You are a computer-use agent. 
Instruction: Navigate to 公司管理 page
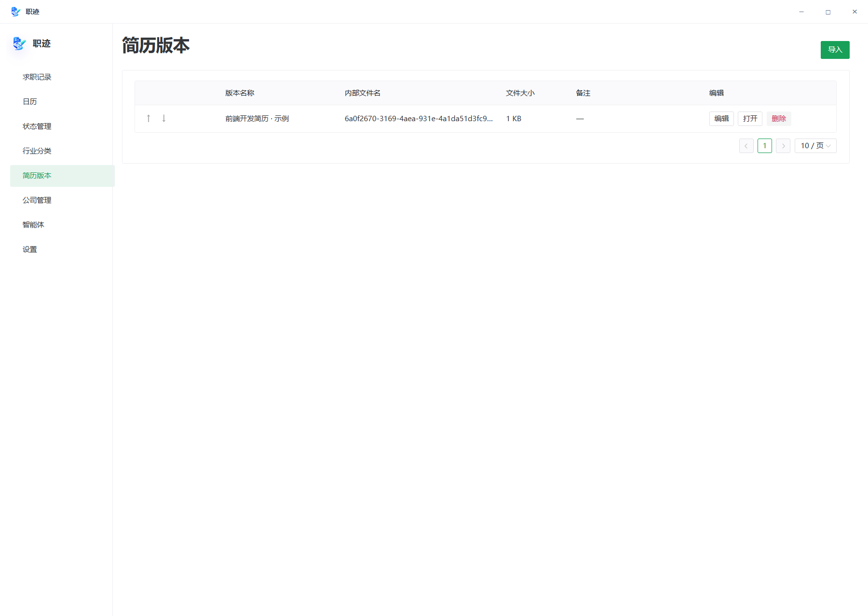tap(62, 200)
